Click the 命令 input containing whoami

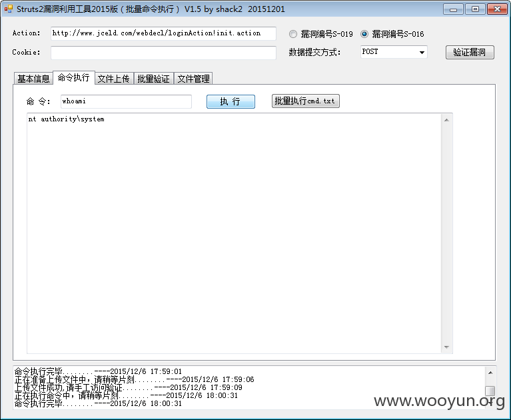coord(126,101)
